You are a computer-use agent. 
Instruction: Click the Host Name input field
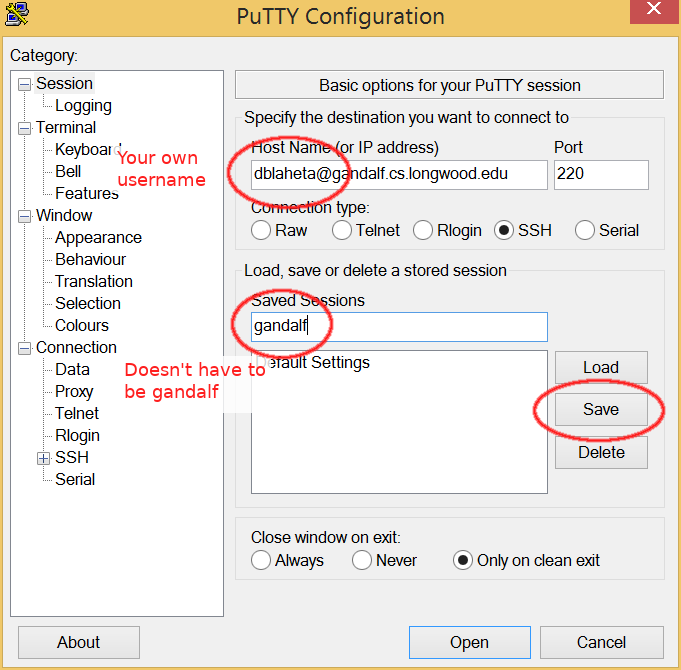399,175
